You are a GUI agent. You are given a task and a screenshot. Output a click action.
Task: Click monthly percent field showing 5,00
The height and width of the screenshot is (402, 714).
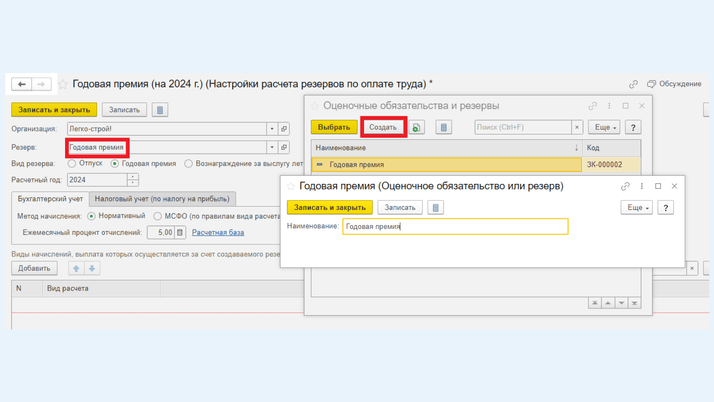161,233
